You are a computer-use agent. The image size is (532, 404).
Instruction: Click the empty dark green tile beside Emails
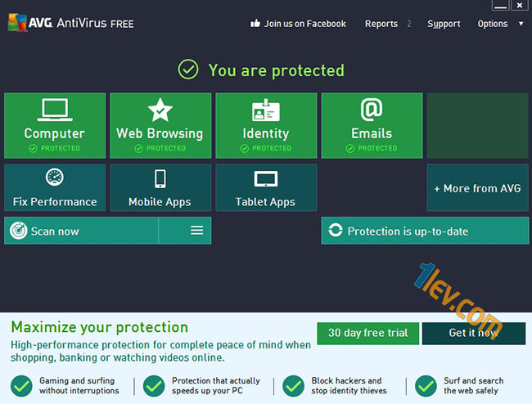(x=478, y=126)
